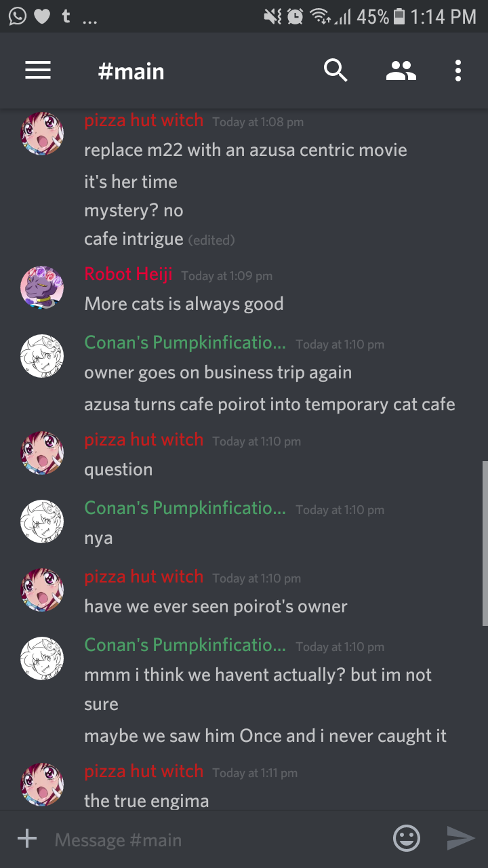Tap the 'More cats is always good' message
The width and height of the screenshot is (488, 868).
tap(184, 303)
